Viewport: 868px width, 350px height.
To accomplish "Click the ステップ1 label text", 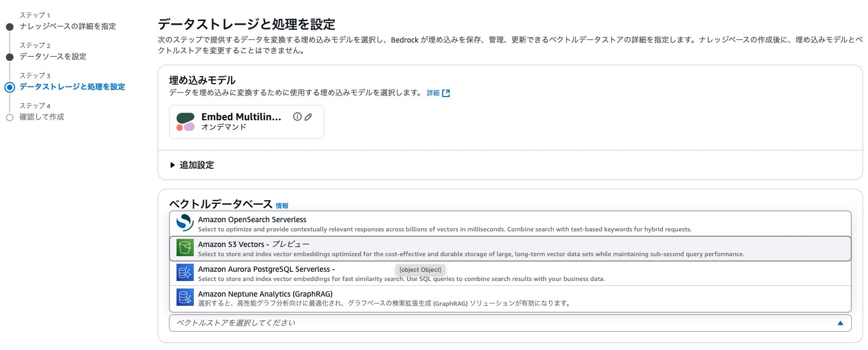I will (x=35, y=16).
